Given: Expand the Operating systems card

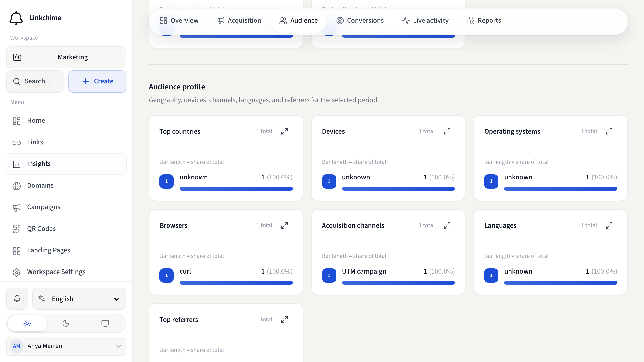Looking at the screenshot, I should point(609,131).
